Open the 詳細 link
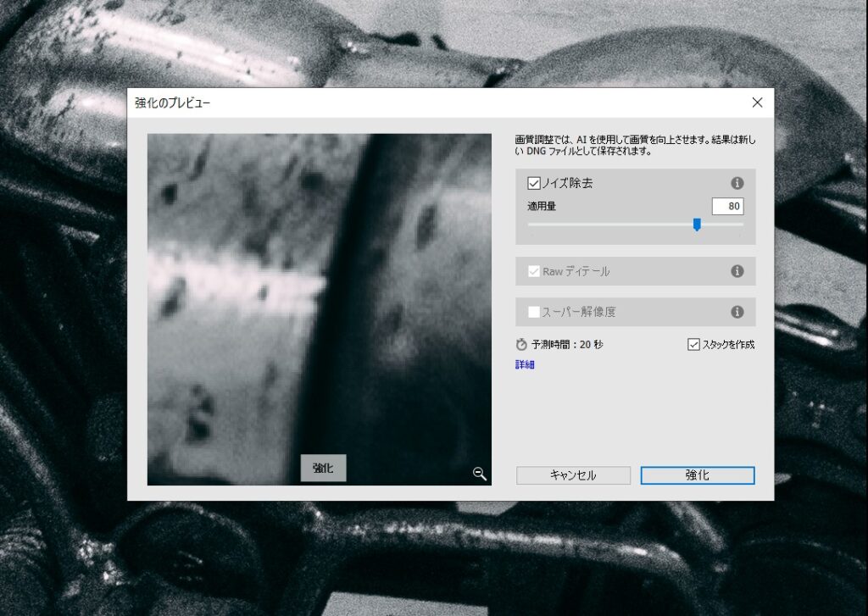The width and height of the screenshot is (868, 616). pos(525,365)
